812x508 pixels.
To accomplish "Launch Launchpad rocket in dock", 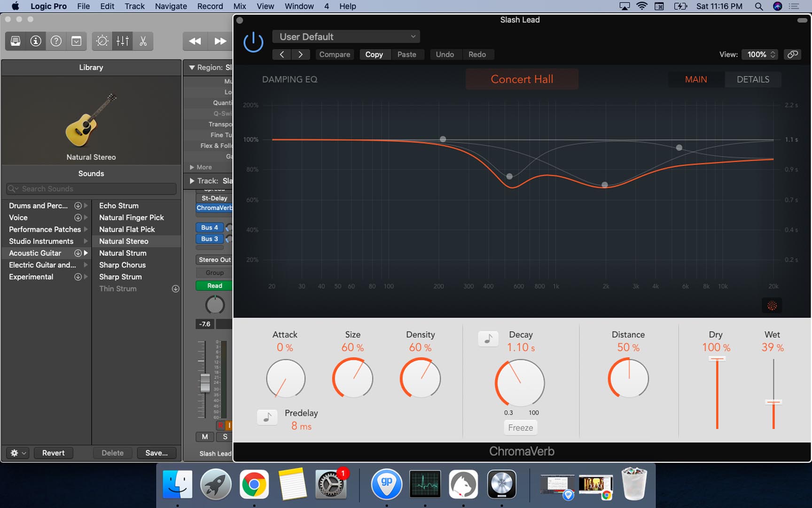I will [x=216, y=484].
